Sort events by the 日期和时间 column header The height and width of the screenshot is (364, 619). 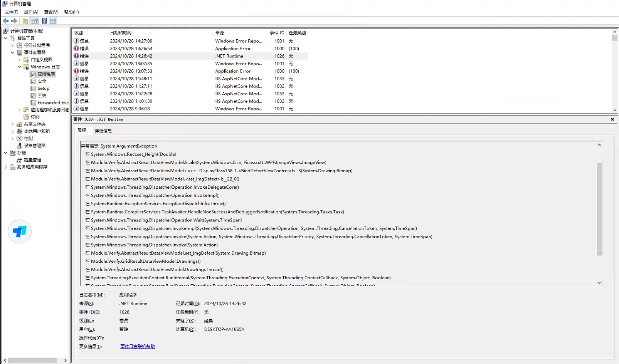[121, 33]
